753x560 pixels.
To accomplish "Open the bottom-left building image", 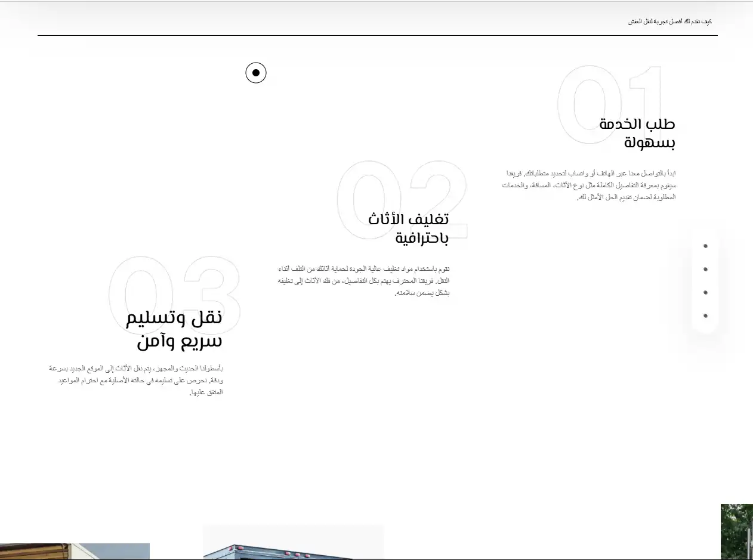I will 75,551.
